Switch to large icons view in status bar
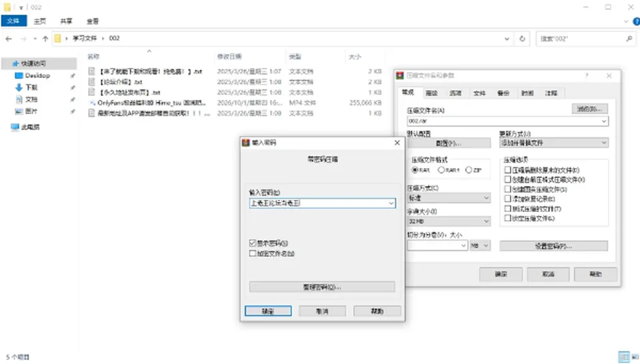The height and width of the screenshot is (364, 640). click(x=635, y=357)
